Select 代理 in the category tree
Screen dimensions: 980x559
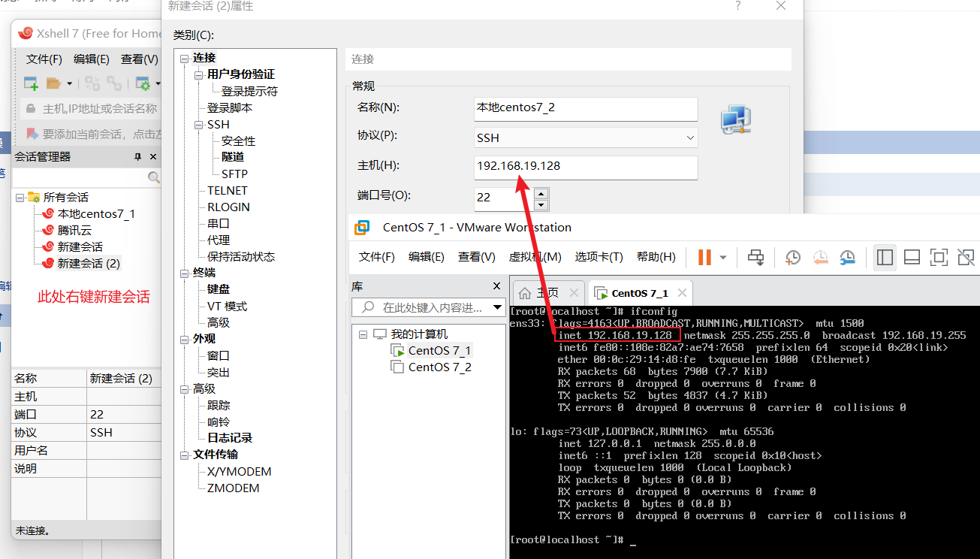point(219,240)
